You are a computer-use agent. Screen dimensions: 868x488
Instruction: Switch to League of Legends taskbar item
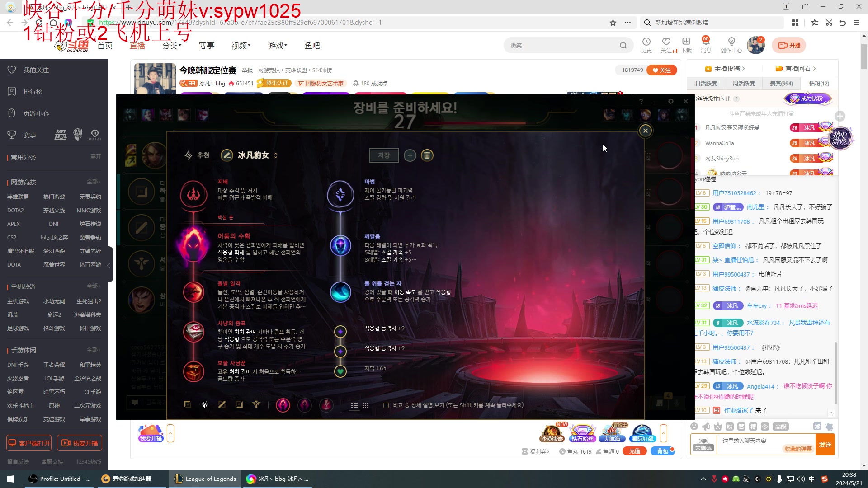(206, 479)
